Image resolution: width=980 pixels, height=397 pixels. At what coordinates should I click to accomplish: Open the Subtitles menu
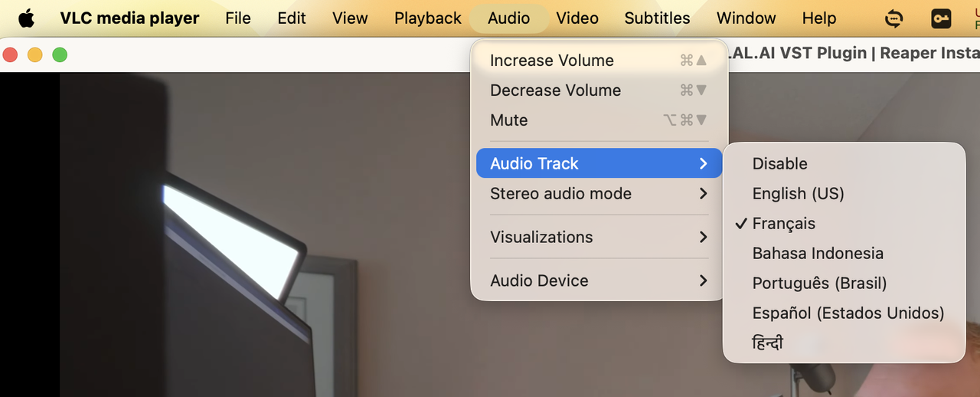[x=657, y=18]
